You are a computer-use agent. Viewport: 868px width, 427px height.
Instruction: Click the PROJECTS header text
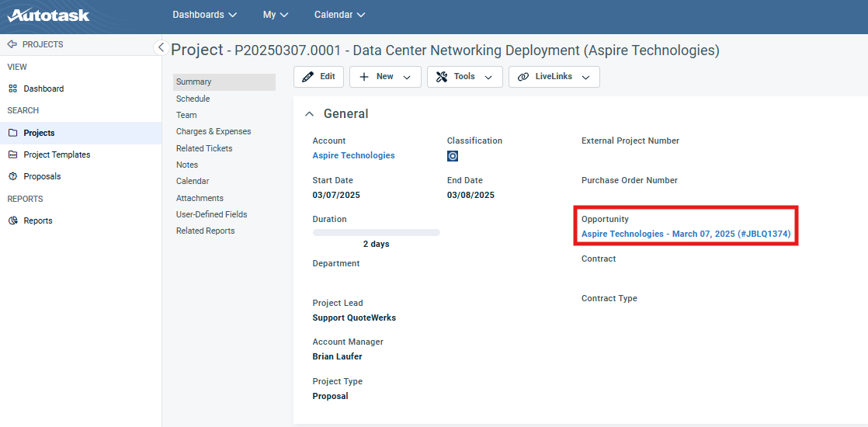click(43, 44)
